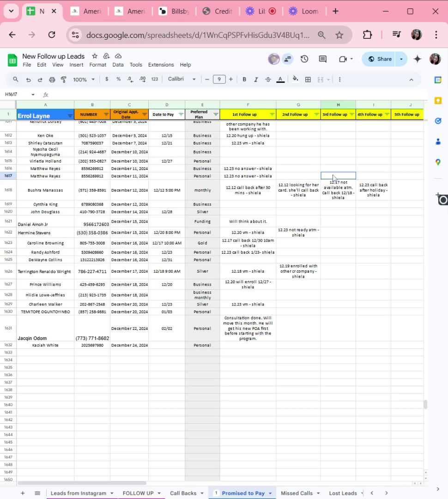Open the Calibri font dropdown
The width and height of the screenshot is (448, 499).
coord(182,79)
